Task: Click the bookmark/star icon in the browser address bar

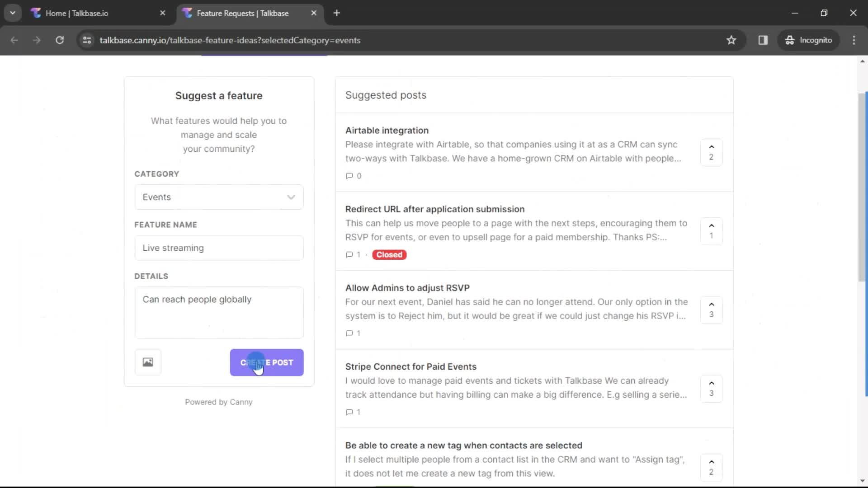Action: [x=731, y=40]
